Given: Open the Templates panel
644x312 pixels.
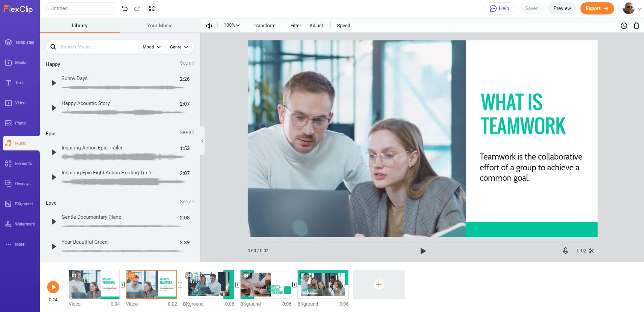Looking at the screenshot, I should click(x=20, y=42).
